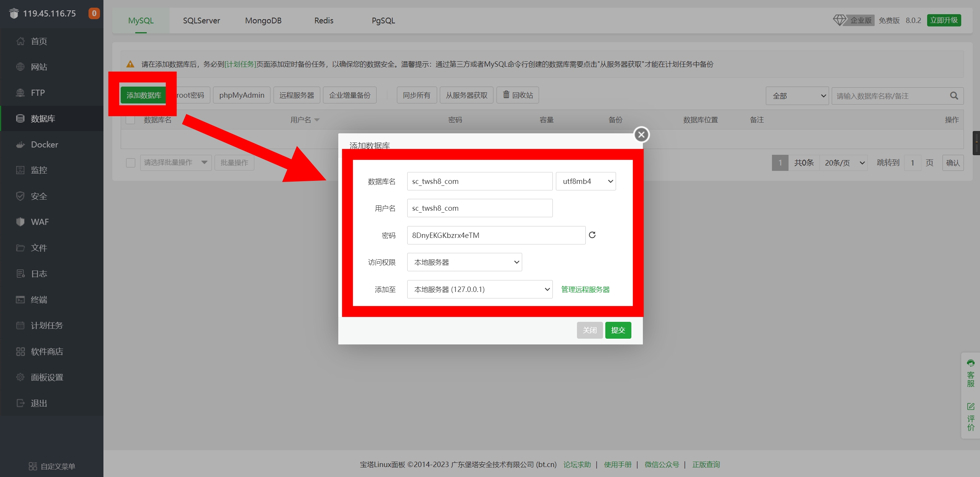This screenshot has height=477, width=980.
Task: Toggle the select-all checkbox in table header
Action: click(x=130, y=120)
